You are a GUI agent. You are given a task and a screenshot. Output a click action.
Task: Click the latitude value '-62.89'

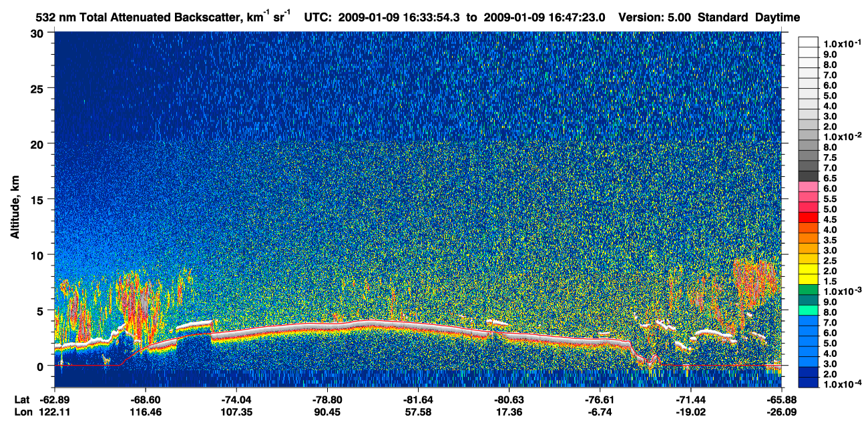pyautogui.click(x=53, y=399)
